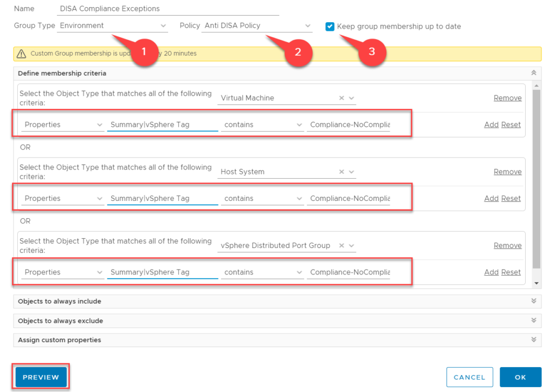Viewport: 555px width, 392px height.
Task: Edit the Name field DISA Compliance Exceptions
Action: (168, 9)
